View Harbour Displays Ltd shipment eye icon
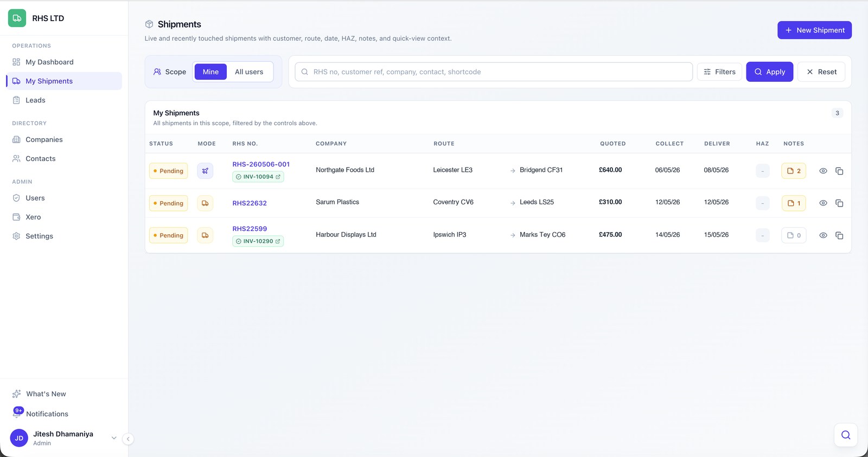 point(823,235)
